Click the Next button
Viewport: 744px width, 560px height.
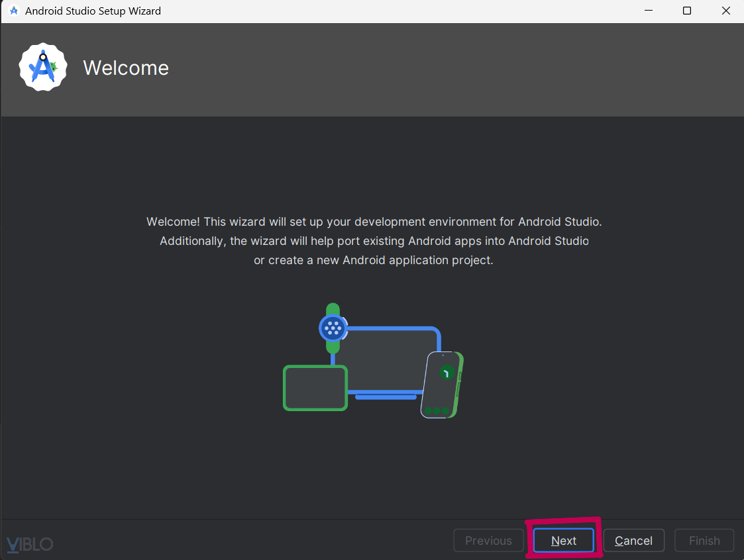tap(563, 540)
